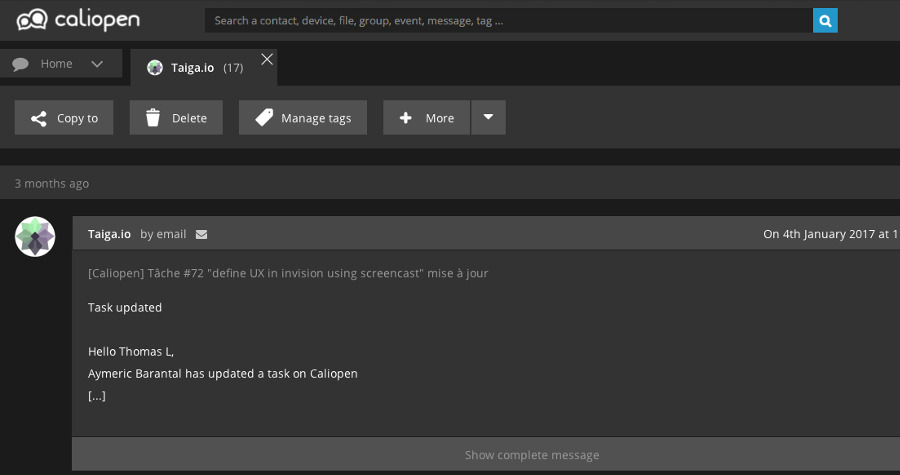Click the blue search magnifier button

(x=825, y=21)
